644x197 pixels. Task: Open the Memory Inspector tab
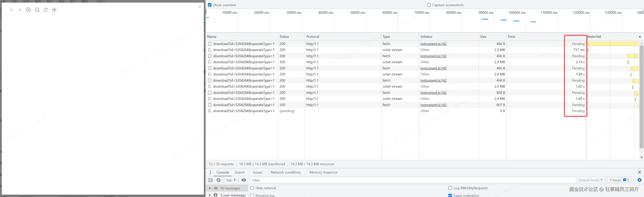tap(323, 172)
